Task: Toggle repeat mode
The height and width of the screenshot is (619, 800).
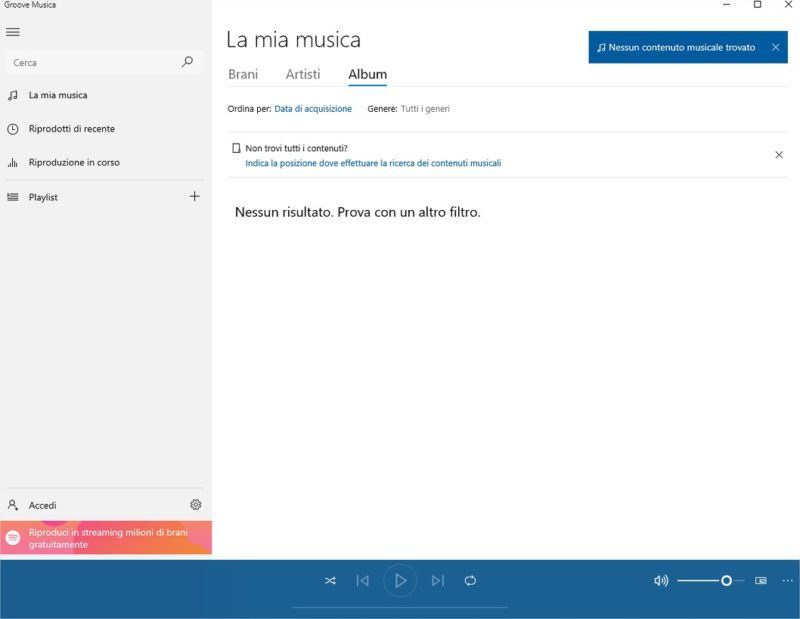Action: (470, 580)
